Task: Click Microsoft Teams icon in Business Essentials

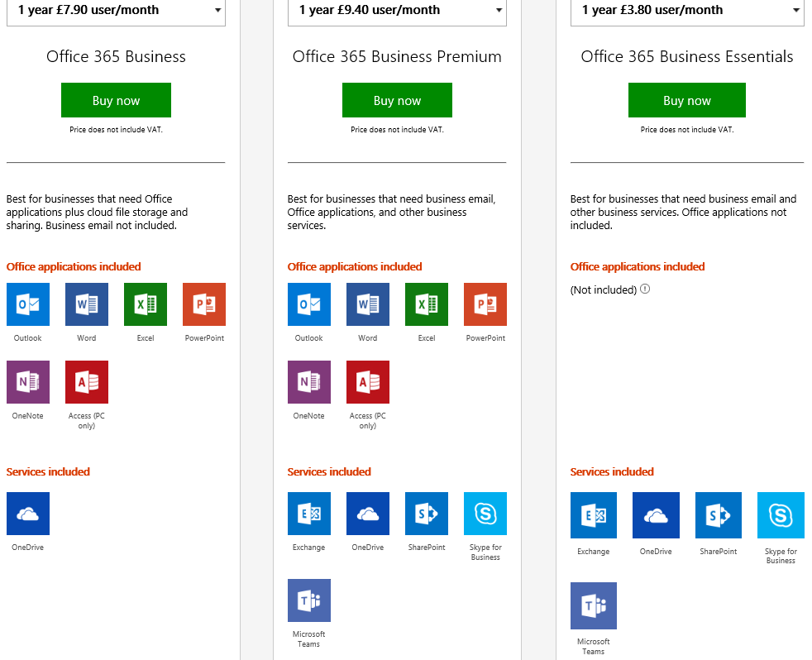Action: (594, 605)
